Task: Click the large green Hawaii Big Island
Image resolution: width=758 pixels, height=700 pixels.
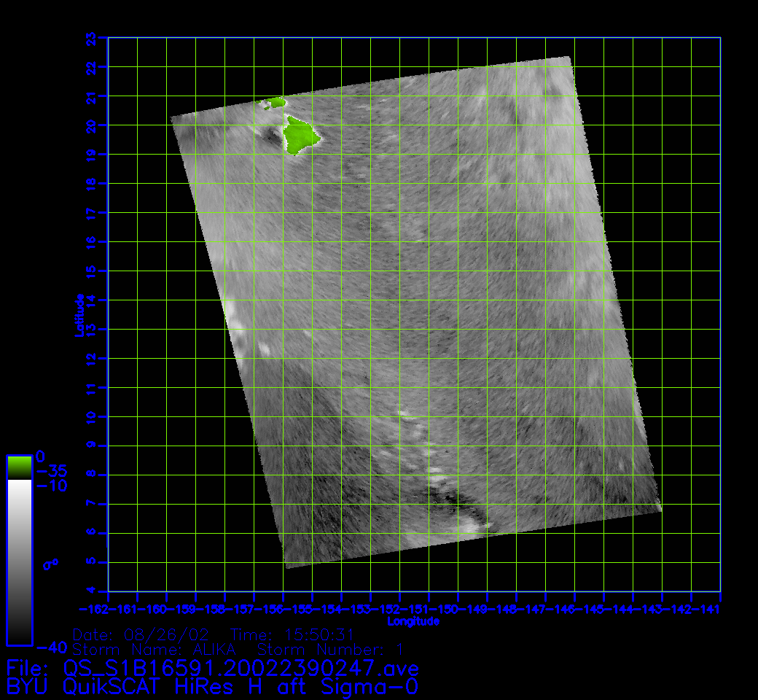Action: [299, 134]
